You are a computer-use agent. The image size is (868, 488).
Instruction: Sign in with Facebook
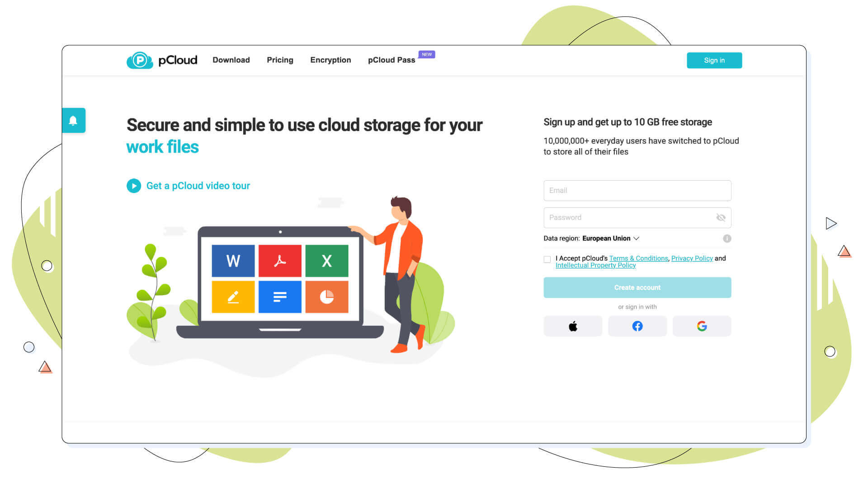pyautogui.click(x=637, y=326)
